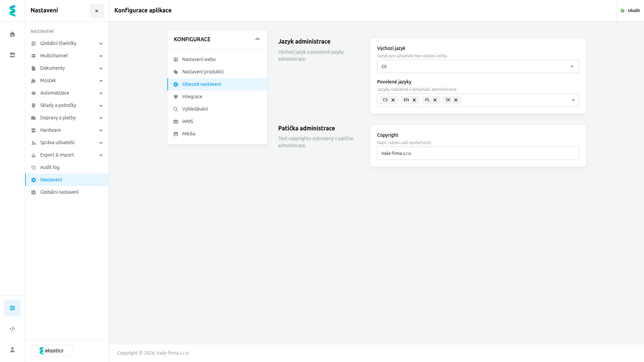Open the home icon in left rail
Image resolution: width=644 pixels, height=362 pixels.
[x=12, y=34]
